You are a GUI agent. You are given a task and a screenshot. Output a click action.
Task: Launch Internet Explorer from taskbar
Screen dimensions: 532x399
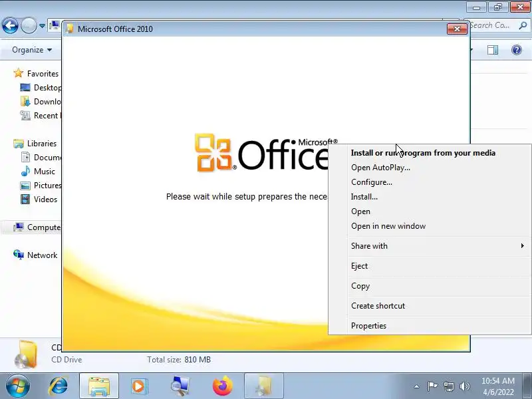tap(59, 386)
